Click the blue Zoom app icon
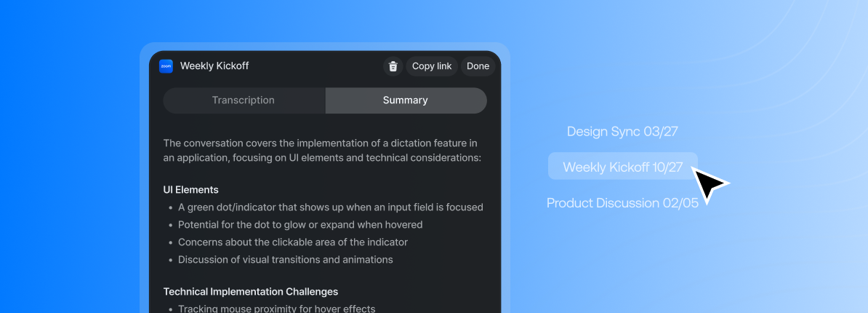Viewport: 868px width, 313px height. click(x=166, y=66)
